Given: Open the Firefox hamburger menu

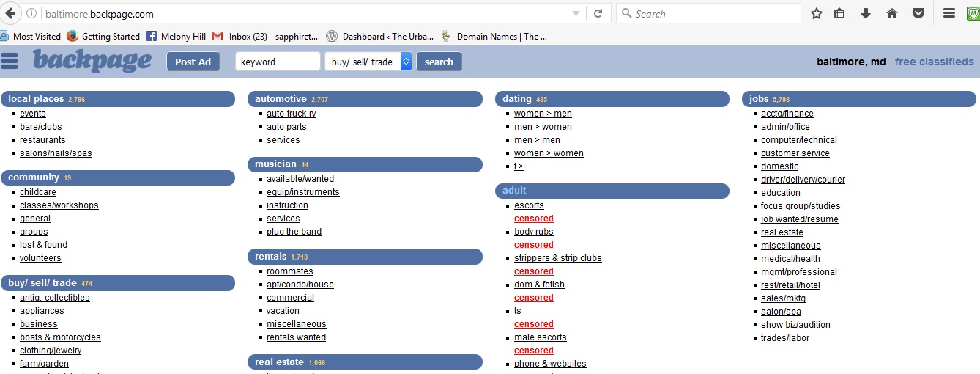Looking at the screenshot, I should (949, 13).
